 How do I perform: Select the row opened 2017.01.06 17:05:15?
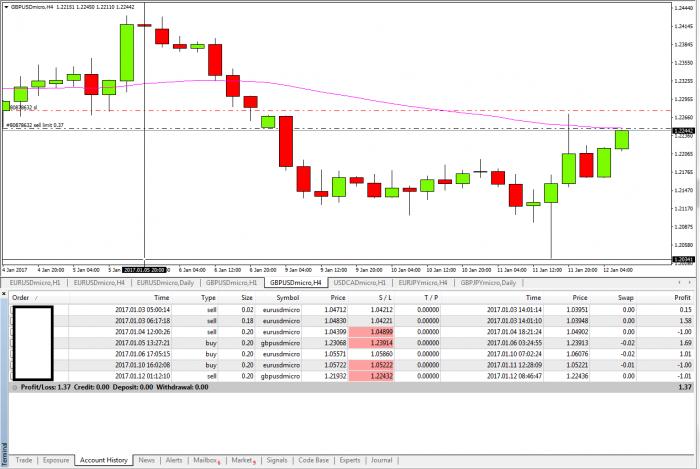coord(351,354)
